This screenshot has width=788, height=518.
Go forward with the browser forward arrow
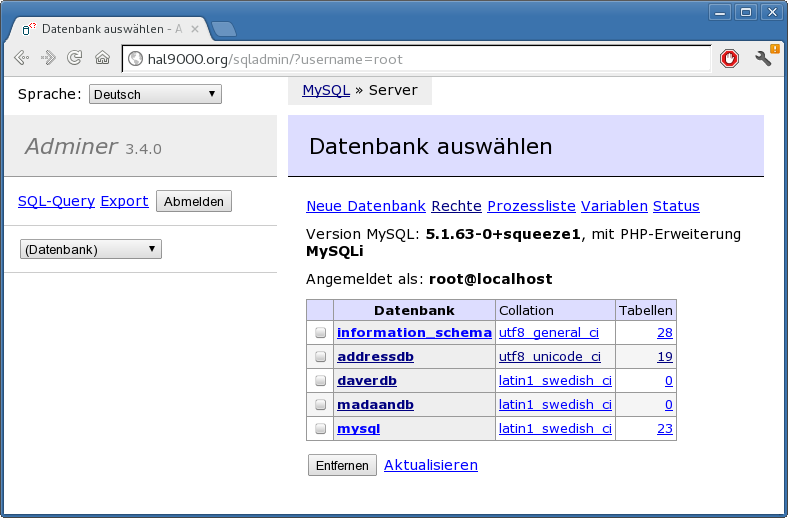pos(48,58)
